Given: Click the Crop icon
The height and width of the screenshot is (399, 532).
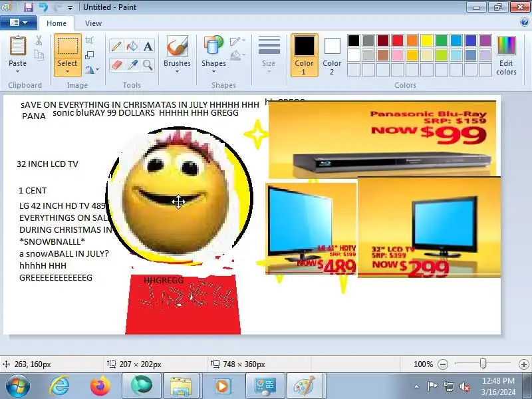Looking at the screenshot, I should click(x=90, y=41).
